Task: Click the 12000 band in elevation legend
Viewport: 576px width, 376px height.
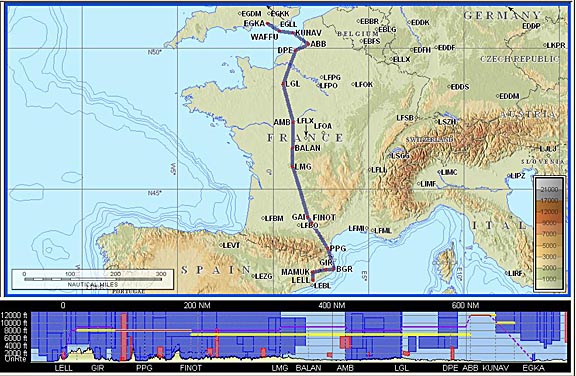Action: pos(550,212)
